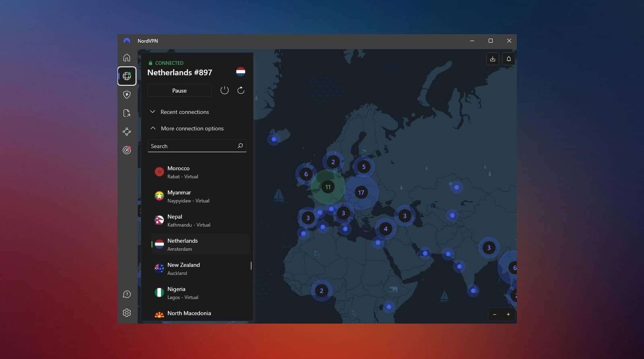The width and height of the screenshot is (644, 359).
Task: Open the settings gear icon
Action: click(127, 313)
